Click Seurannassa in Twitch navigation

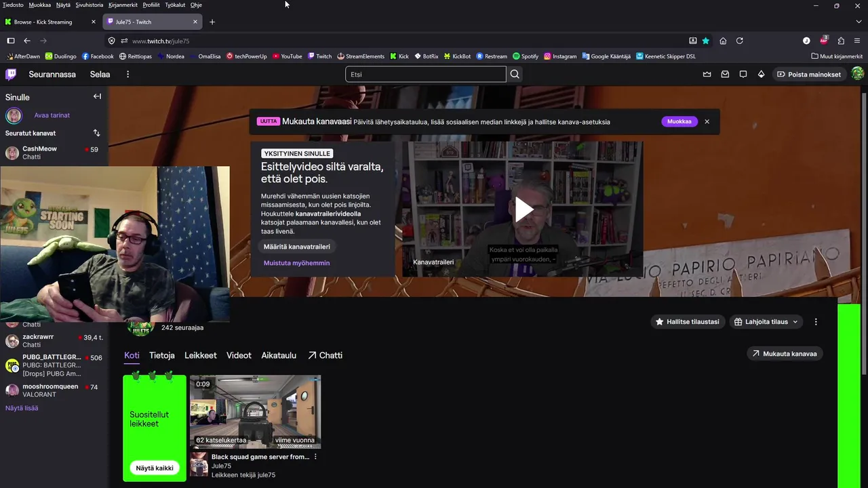[x=52, y=74]
